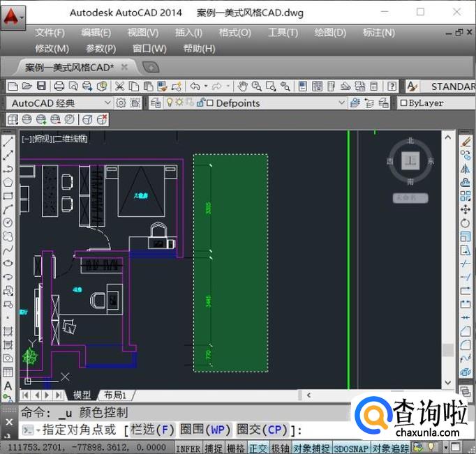Click the Cut scissors icon
476x454 pixels.
[119, 86]
